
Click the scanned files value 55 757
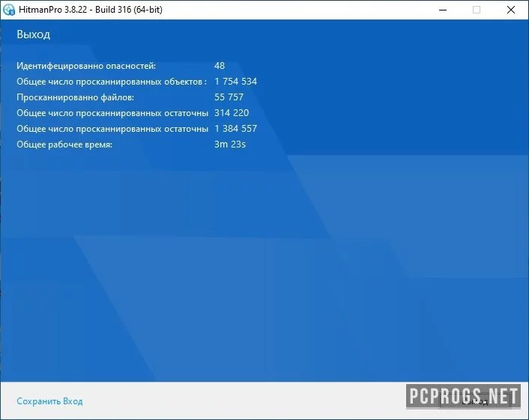229,97
